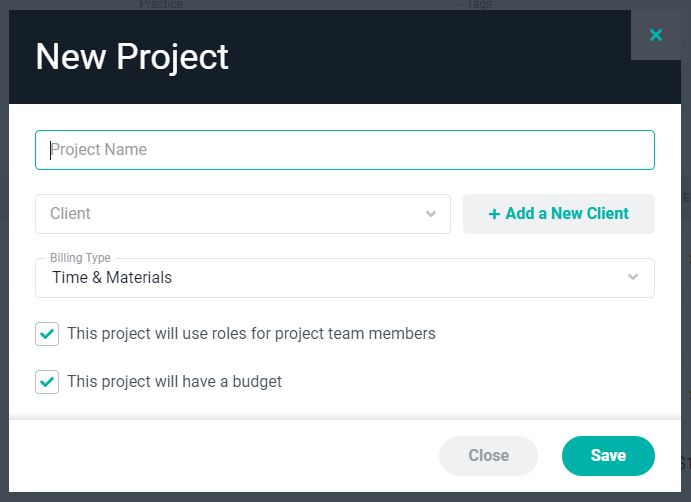Click the small Billing Type field label
The image size is (691, 502).
pos(80,258)
